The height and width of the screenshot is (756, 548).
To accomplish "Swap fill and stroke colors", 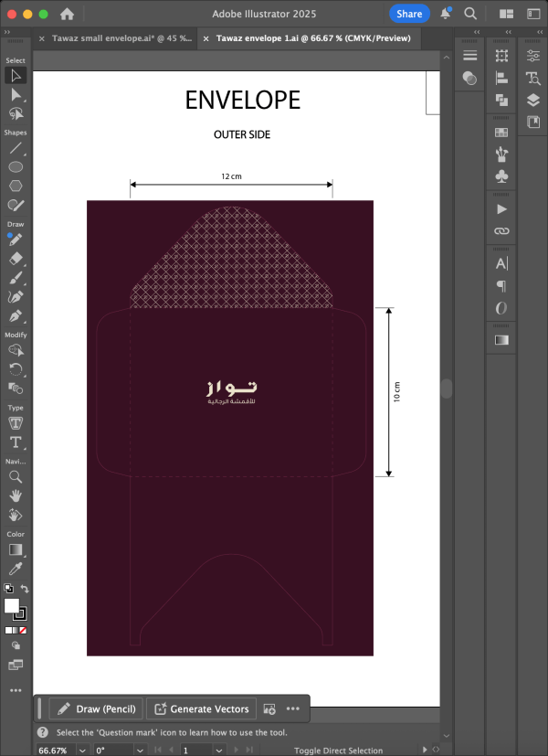I will pos(25,589).
